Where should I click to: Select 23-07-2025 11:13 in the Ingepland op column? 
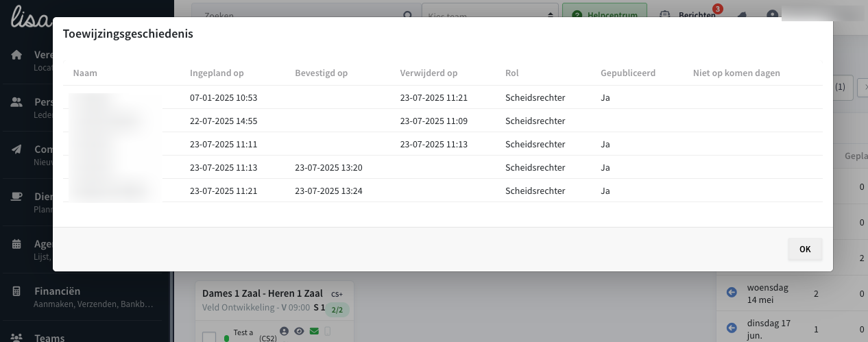pos(224,168)
